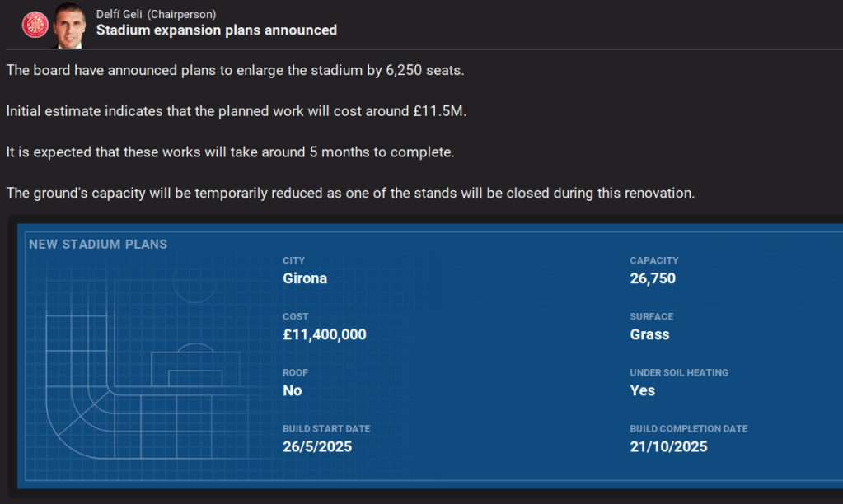The width and height of the screenshot is (843, 504).
Task: Click the Grass surface value
Action: pyautogui.click(x=649, y=334)
